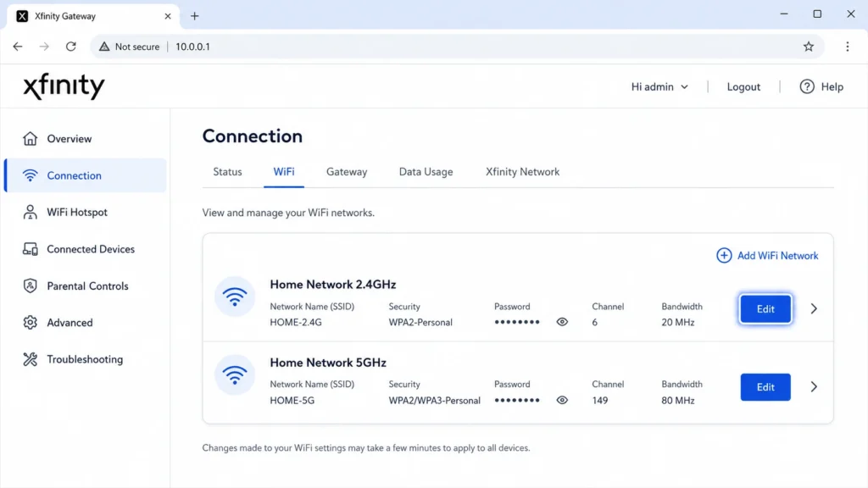Screen dimensions: 868x488
Task: Show password for HOME-2.4G network
Action: 562,321
